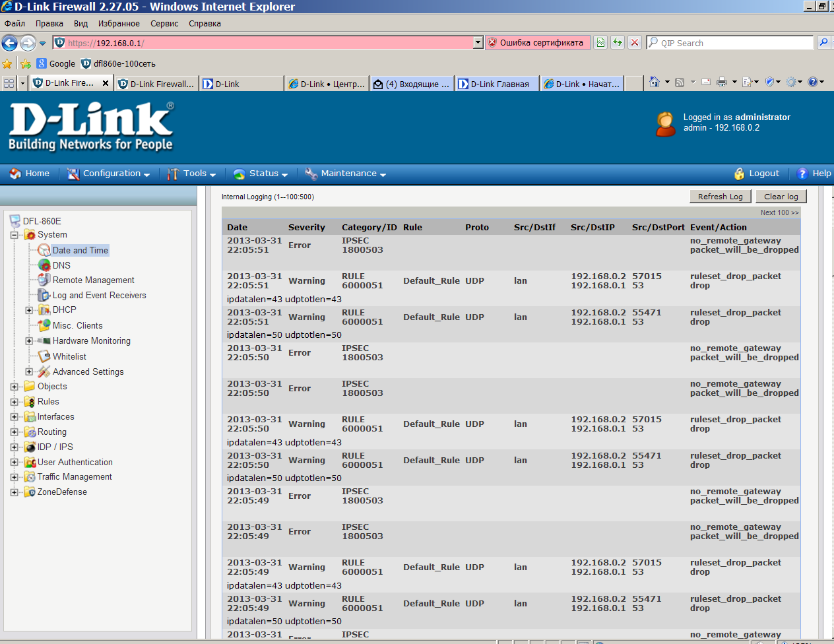Screen dimensions: 834x644
Task: Click the refresh page icon in address bar
Action: [x=618, y=42]
